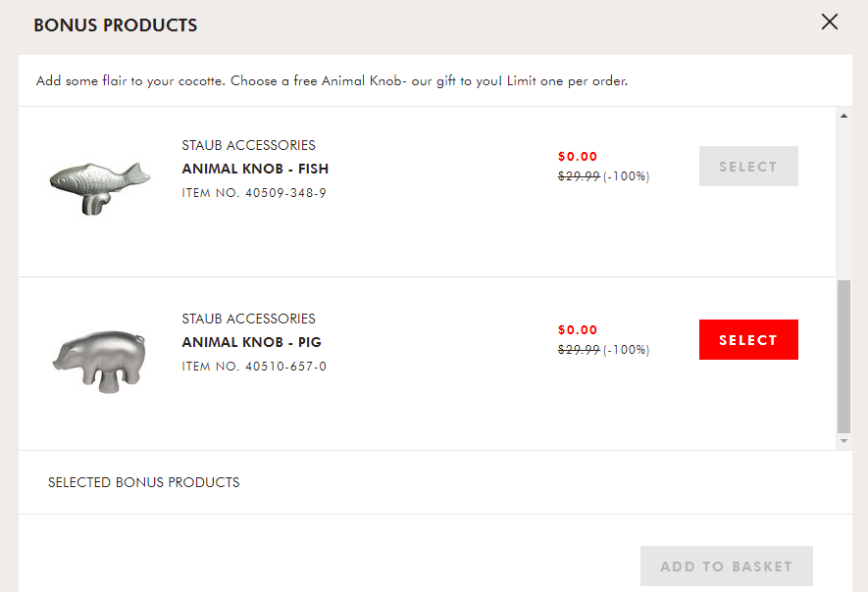Click the fish knob product image
Screen dimensions: 868x592
pos(100,188)
